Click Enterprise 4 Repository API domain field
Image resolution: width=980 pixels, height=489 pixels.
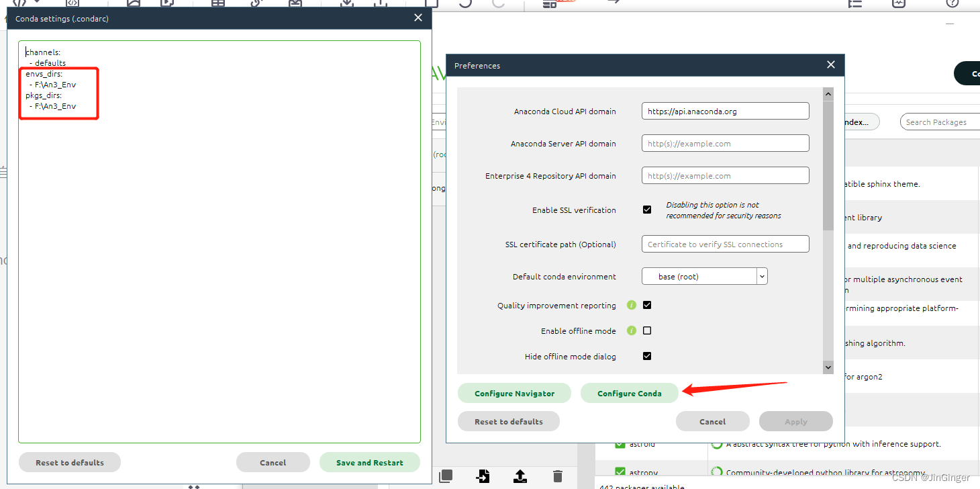point(725,175)
